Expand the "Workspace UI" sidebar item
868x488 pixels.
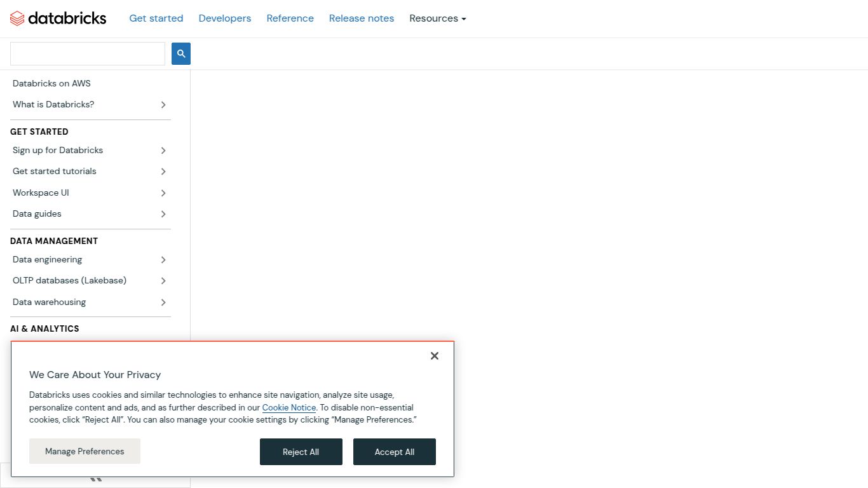[x=163, y=193]
